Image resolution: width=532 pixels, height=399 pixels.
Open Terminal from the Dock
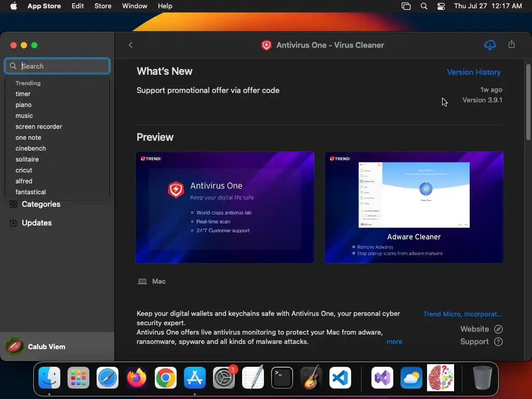click(x=282, y=378)
